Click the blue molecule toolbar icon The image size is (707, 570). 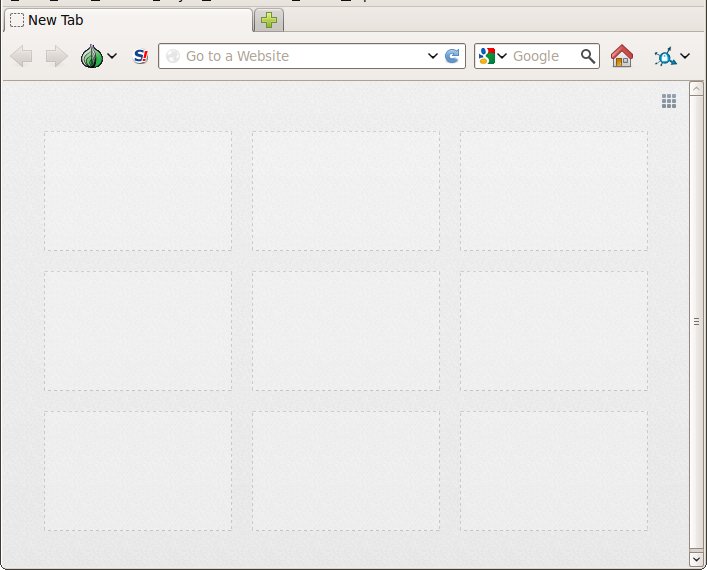click(664, 57)
